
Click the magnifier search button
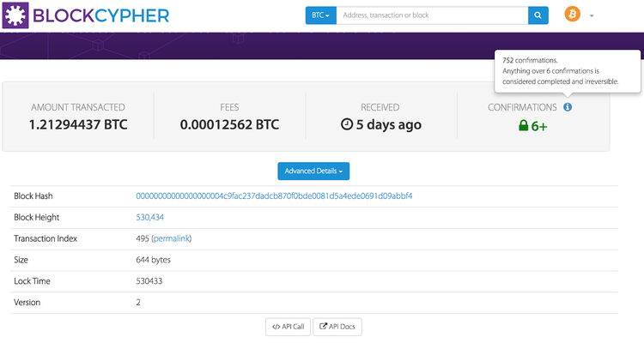(538, 15)
